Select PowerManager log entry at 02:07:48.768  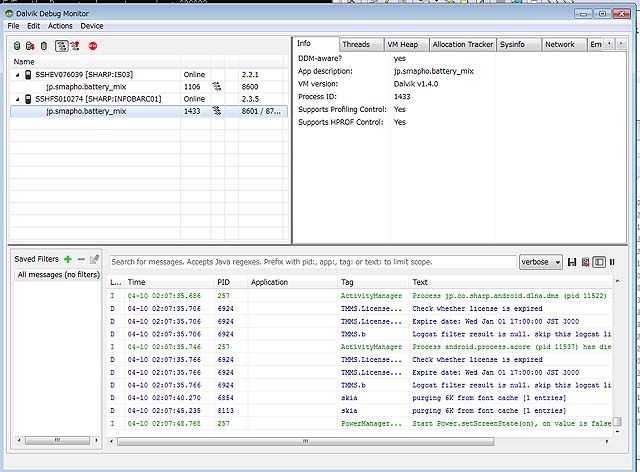pyautogui.click(x=360, y=423)
